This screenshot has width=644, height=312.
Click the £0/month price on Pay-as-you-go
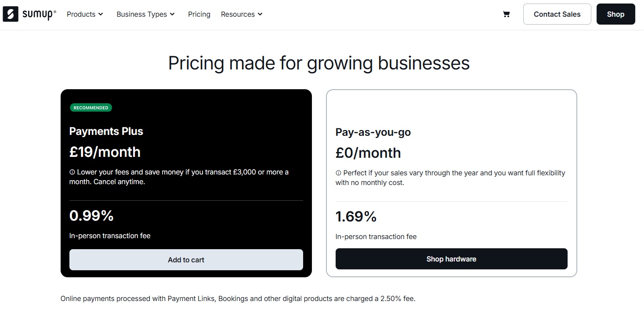point(368,153)
